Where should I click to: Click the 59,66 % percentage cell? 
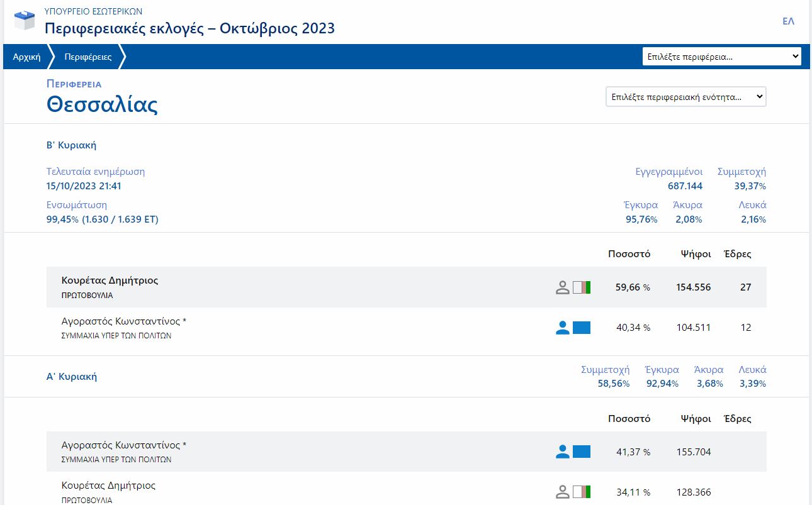633,287
